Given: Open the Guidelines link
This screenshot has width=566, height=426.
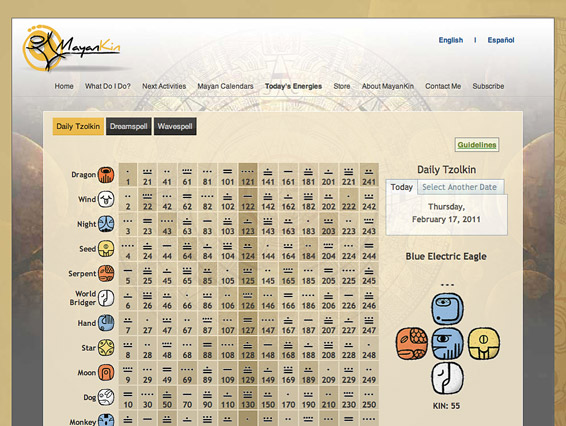Looking at the screenshot, I should click(477, 145).
